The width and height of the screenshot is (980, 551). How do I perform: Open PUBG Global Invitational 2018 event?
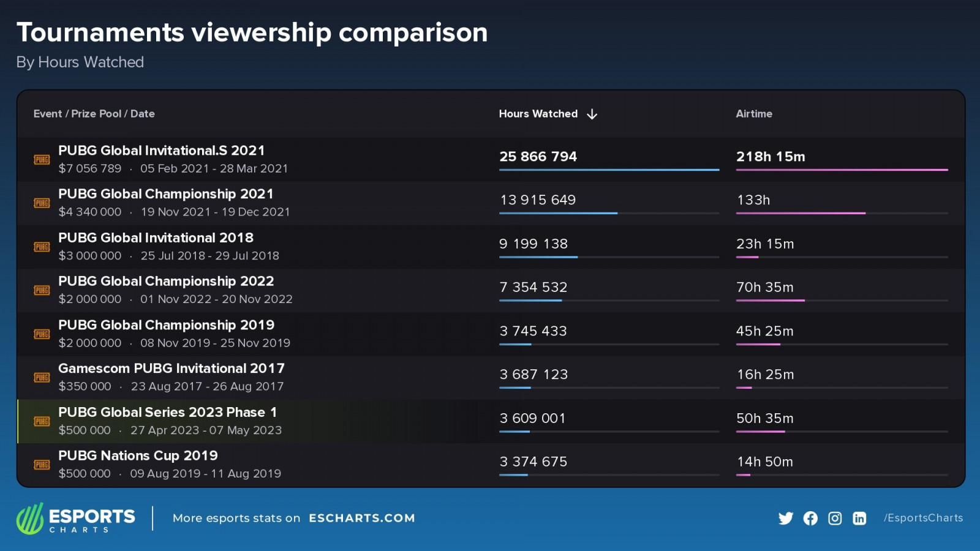(x=156, y=238)
